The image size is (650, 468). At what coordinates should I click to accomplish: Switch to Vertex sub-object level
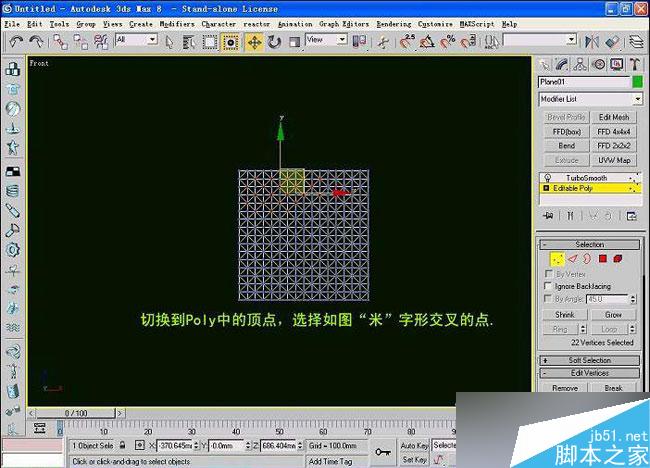pyautogui.click(x=557, y=259)
